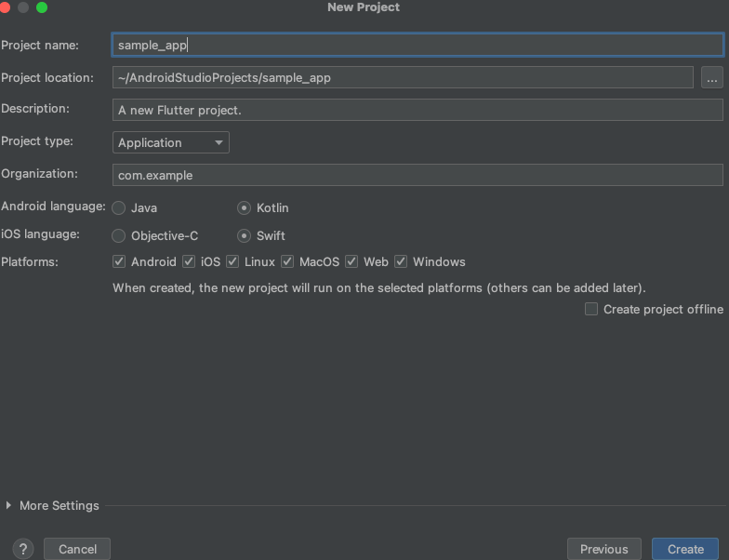Uncheck the Android platform checkbox

coord(119,261)
